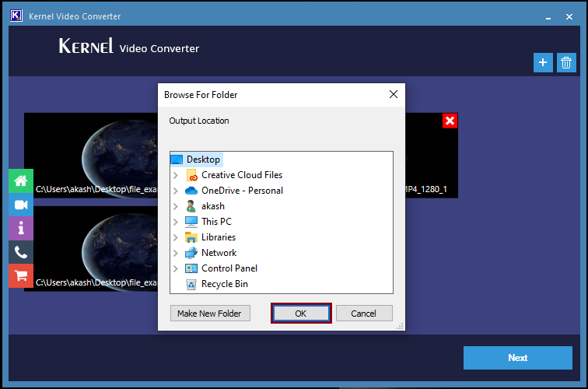Select 'Network' label
Image resolution: width=588 pixels, height=389 pixels.
pos(219,253)
